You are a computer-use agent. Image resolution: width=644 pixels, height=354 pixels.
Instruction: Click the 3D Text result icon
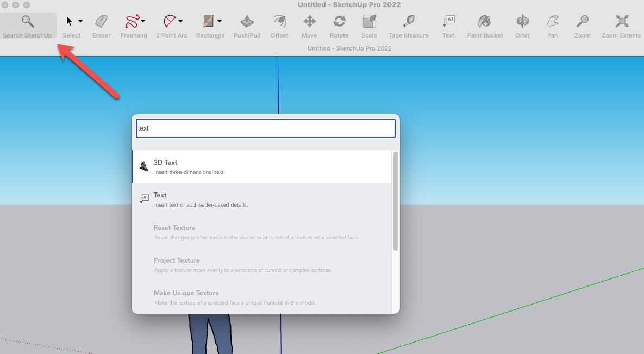point(144,166)
